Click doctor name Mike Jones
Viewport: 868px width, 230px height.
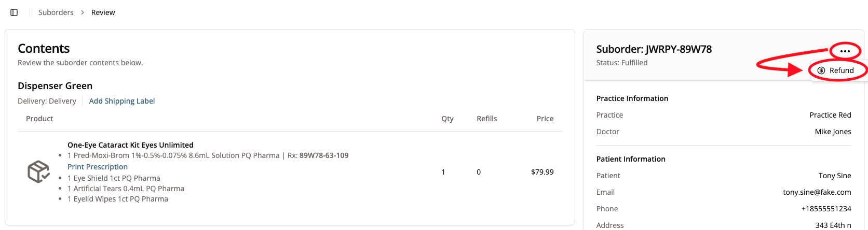pos(833,132)
